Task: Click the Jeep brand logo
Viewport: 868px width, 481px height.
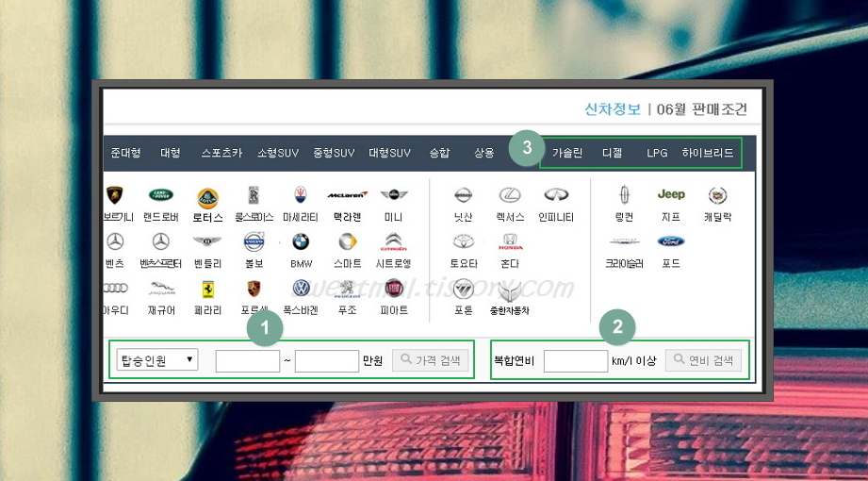Action: (671, 194)
